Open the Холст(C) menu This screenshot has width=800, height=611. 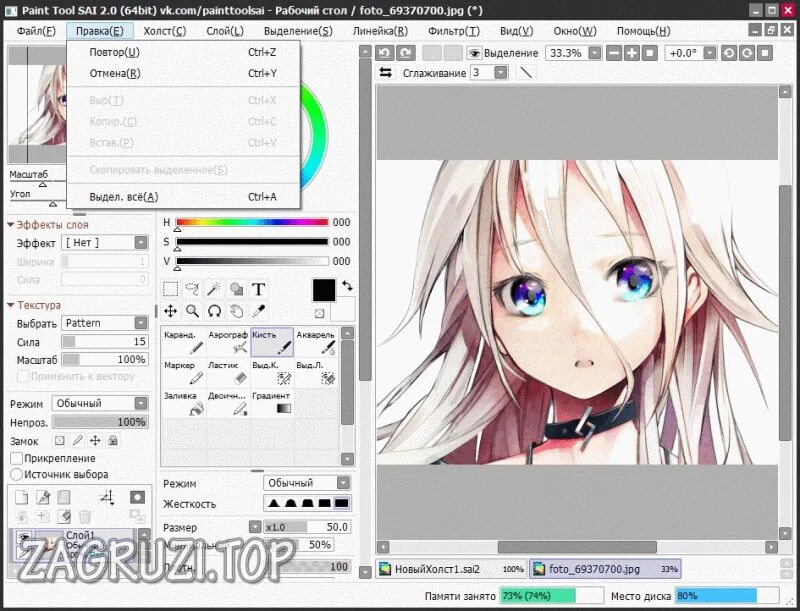coord(164,31)
